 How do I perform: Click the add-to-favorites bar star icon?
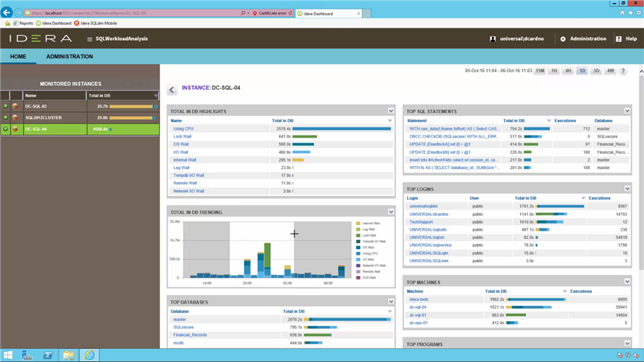coord(7,23)
